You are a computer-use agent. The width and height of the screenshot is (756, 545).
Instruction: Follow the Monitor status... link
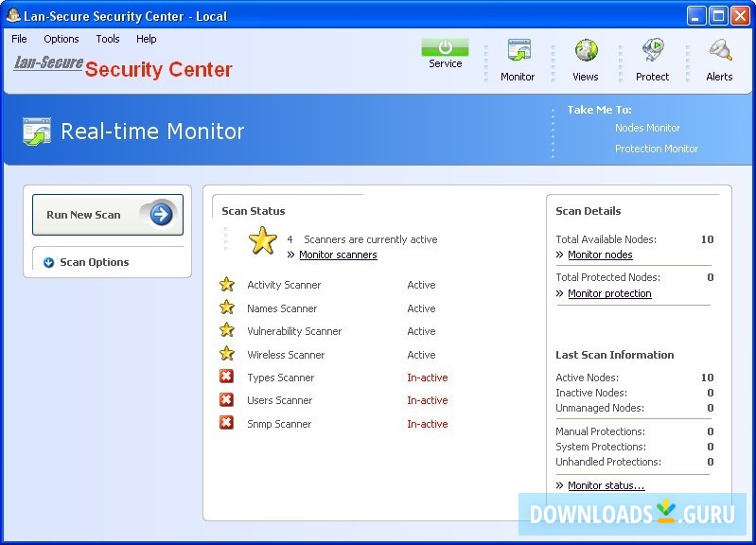click(x=607, y=485)
